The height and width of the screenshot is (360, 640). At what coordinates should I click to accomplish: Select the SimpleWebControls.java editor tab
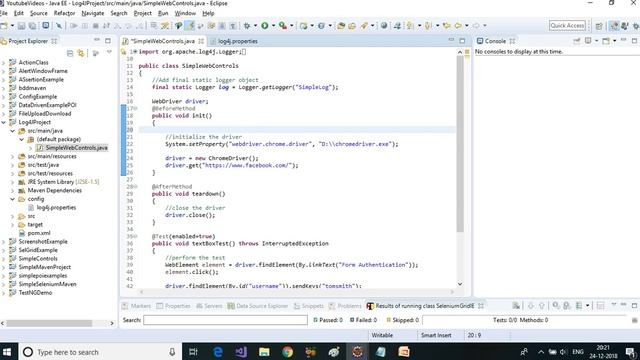163,41
